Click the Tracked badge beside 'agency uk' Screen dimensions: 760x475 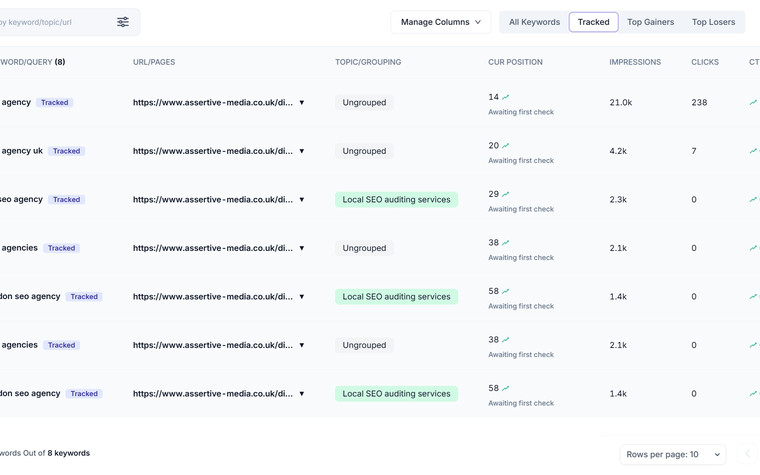(x=66, y=151)
